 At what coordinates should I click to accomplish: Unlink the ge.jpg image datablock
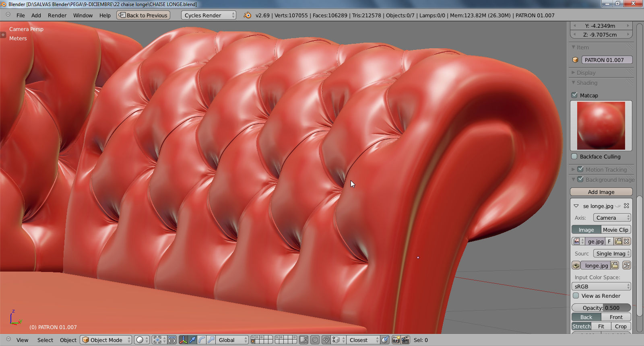(627, 241)
